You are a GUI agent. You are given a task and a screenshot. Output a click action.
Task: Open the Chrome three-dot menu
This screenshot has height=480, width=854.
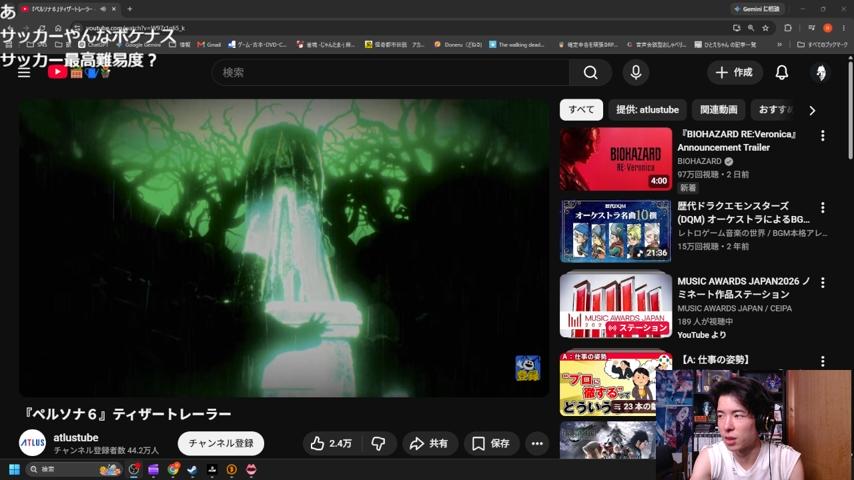(844, 28)
